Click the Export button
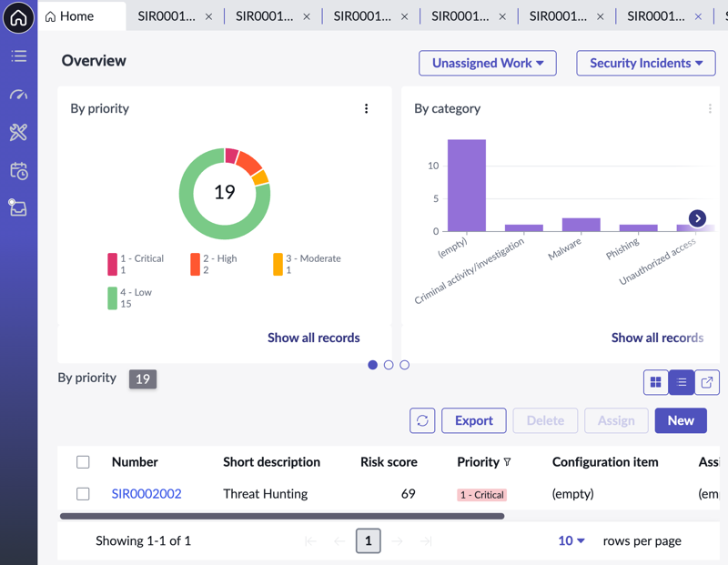Viewport: 728px width, 565px height. [473, 420]
